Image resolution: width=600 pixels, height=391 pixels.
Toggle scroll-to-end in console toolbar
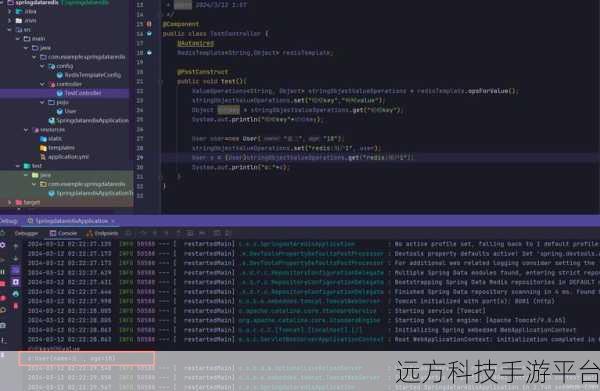16,282
